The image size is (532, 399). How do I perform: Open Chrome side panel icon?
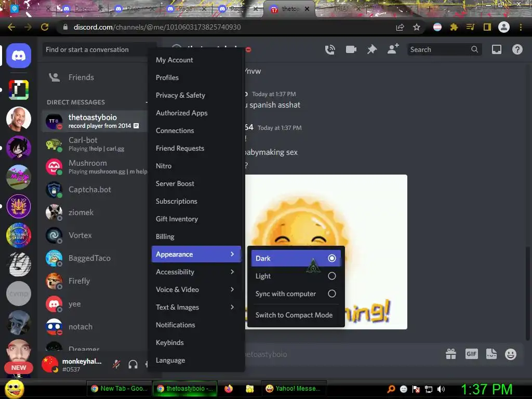[x=487, y=27]
